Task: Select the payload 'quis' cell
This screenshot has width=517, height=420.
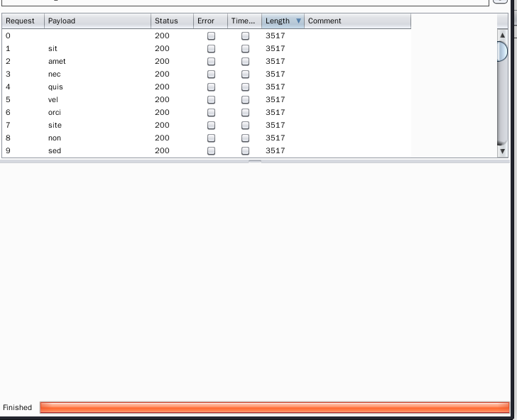Action: tap(97, 87)
